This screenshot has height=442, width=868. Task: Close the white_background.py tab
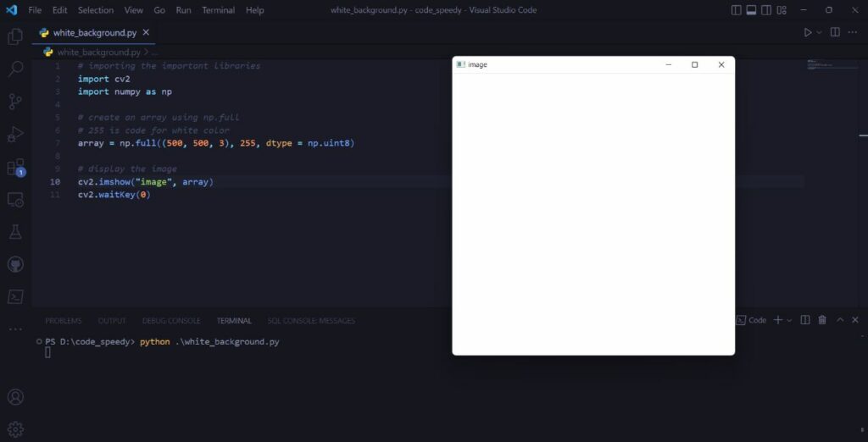(146, 33)
